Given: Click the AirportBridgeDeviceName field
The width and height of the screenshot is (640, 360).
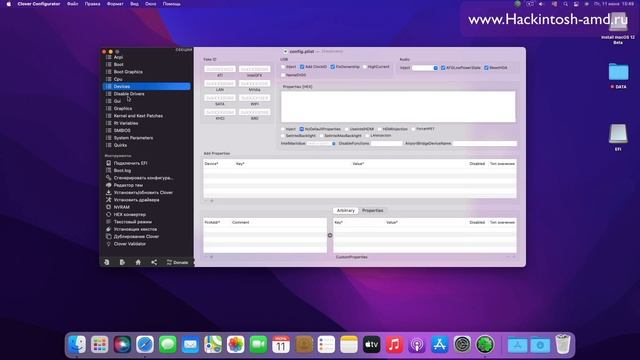Looking at the screenshot, I should click(x=485, y=144).
